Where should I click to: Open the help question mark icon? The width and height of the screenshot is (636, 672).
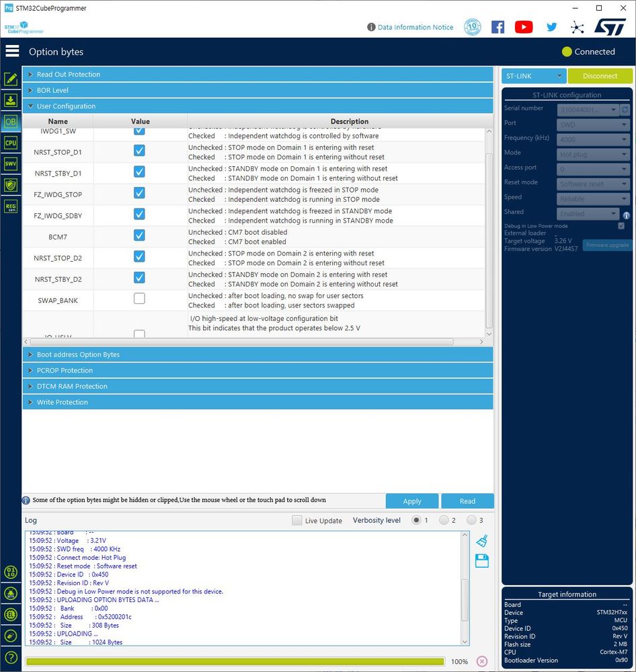11,657
